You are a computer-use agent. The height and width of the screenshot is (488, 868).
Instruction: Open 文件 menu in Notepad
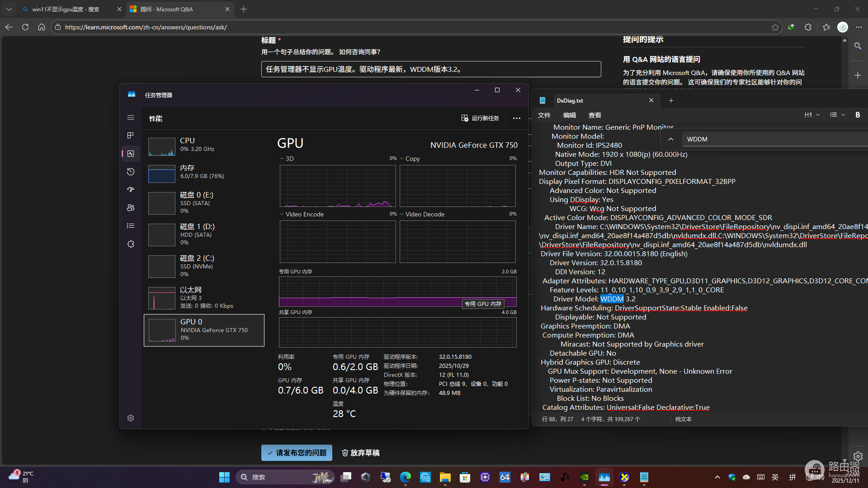pyautogui.click(x=544, y=115)
